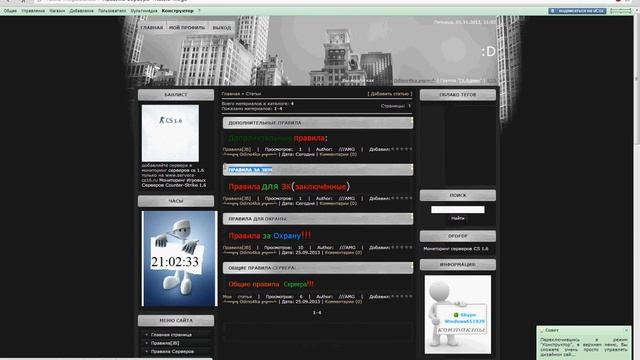Rate the Дополнительные правила article with stars

(402, 149)
